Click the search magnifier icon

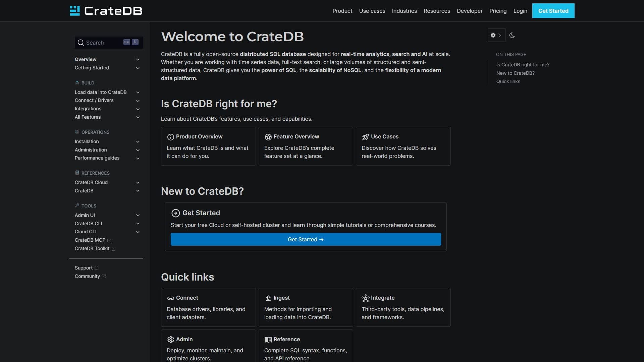pos(80,43)
